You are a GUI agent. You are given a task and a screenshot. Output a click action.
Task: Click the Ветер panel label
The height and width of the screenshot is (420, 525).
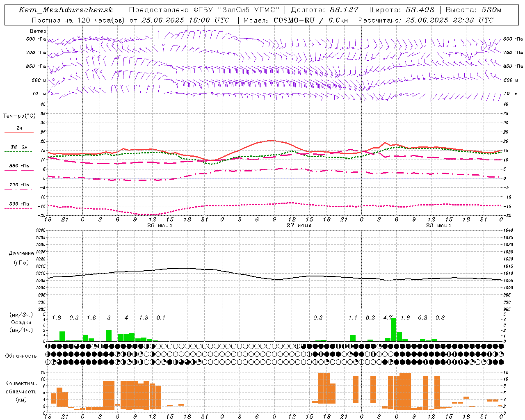coord(38,31)
